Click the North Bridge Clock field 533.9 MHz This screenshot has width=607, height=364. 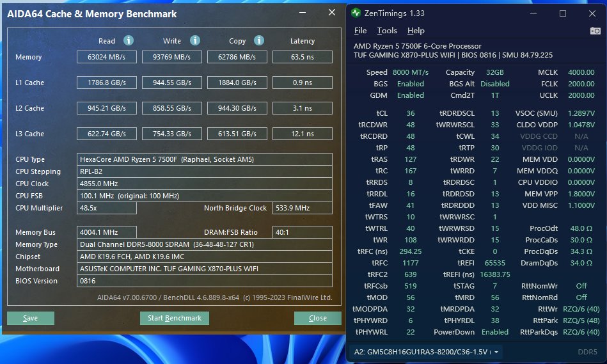click(303, 208)
